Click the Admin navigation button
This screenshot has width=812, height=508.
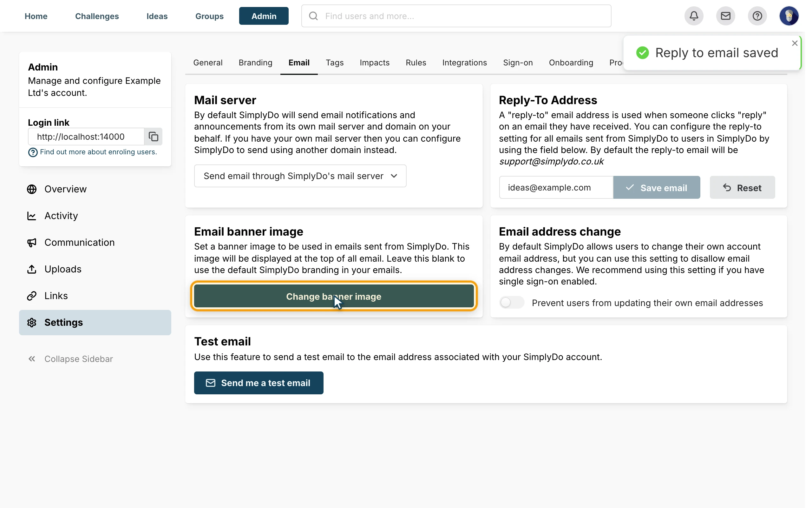(x=264, y=16)
